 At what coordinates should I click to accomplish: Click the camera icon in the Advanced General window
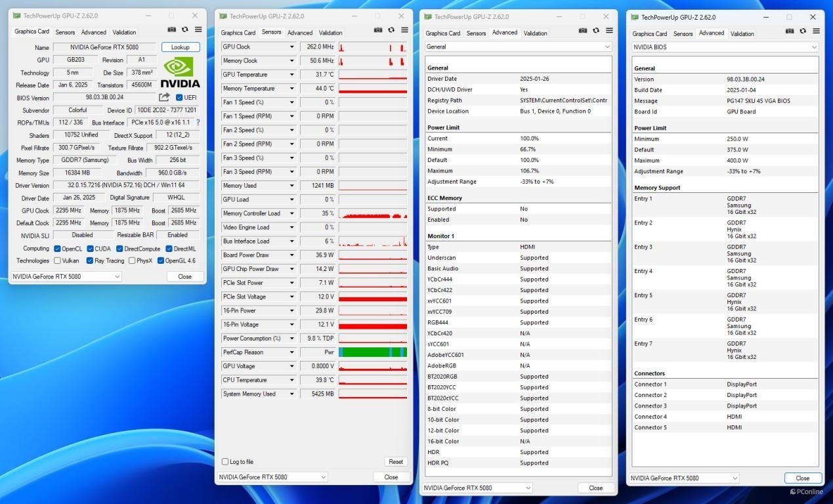tap(583, 31)
